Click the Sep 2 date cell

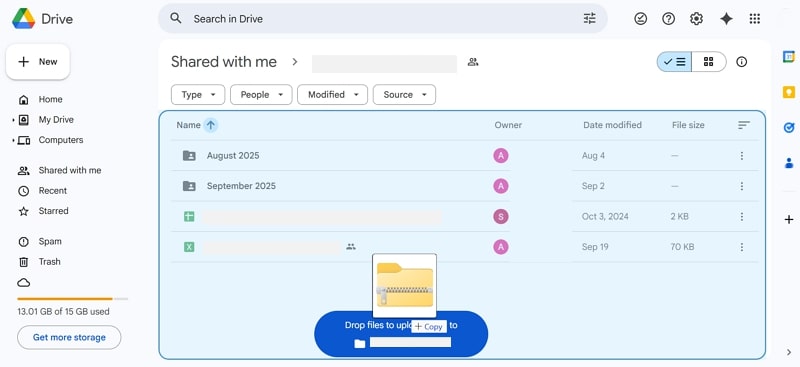click(x=593, y=186)
